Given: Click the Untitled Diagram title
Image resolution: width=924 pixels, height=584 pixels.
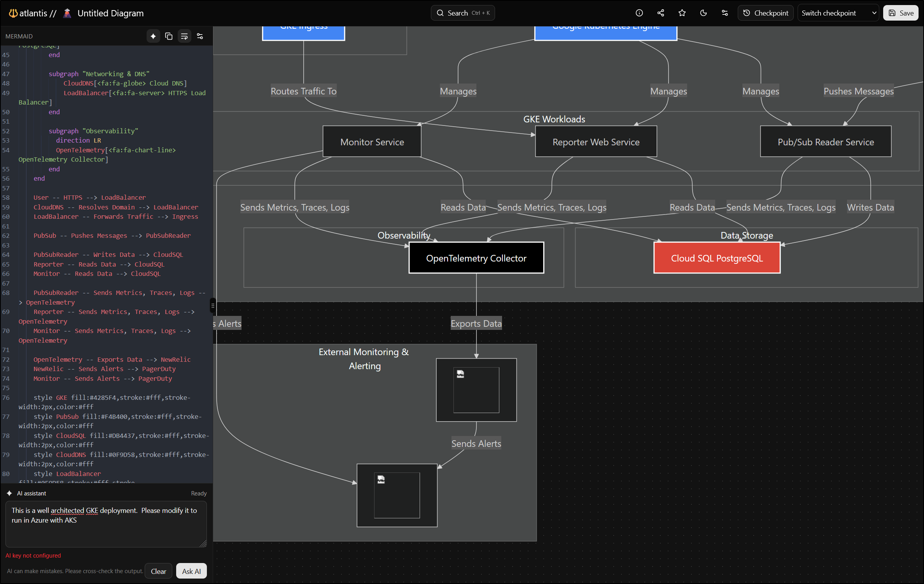Looking at the screenshot, I should click(110, 13).
